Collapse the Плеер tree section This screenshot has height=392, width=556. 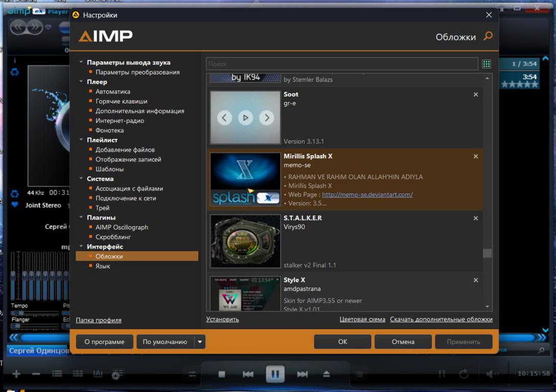tap(81, 82)
